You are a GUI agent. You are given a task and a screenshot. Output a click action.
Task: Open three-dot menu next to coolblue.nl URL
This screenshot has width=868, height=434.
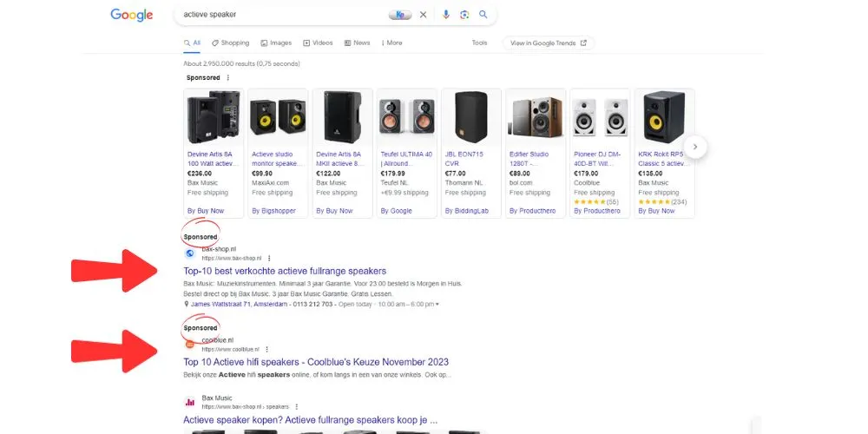tap(266, 350)
